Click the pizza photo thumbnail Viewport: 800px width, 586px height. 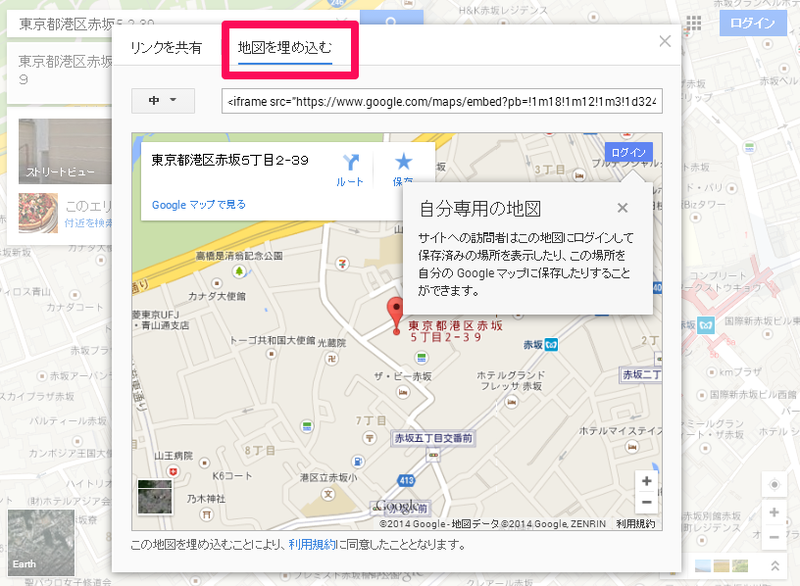38,213
